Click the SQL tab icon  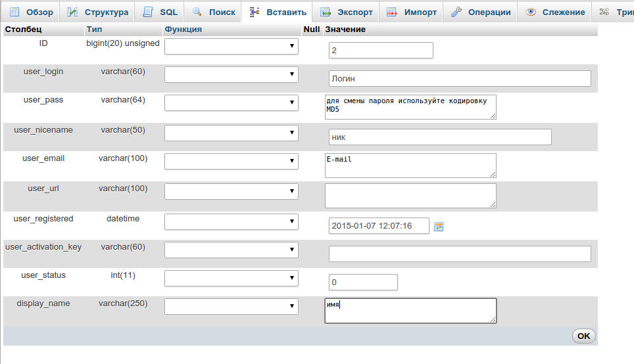tap(148, 12)
